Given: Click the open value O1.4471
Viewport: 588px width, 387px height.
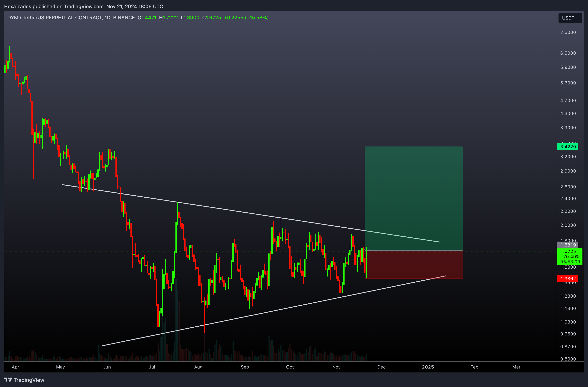Looking at the screenshot, I should 147,17.
